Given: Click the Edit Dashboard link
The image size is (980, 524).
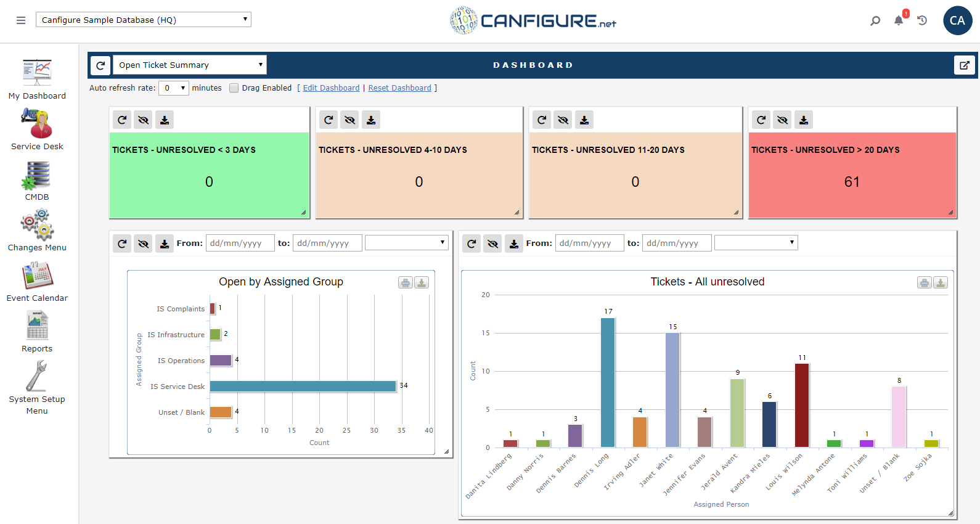Looking at the screenshot, I should tap(331, 88).
